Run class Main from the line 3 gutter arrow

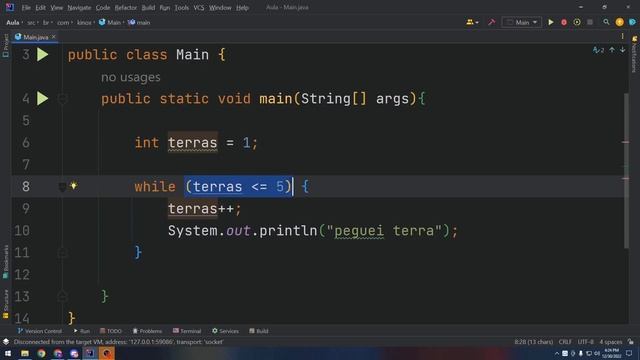click(x=42, y=55)
